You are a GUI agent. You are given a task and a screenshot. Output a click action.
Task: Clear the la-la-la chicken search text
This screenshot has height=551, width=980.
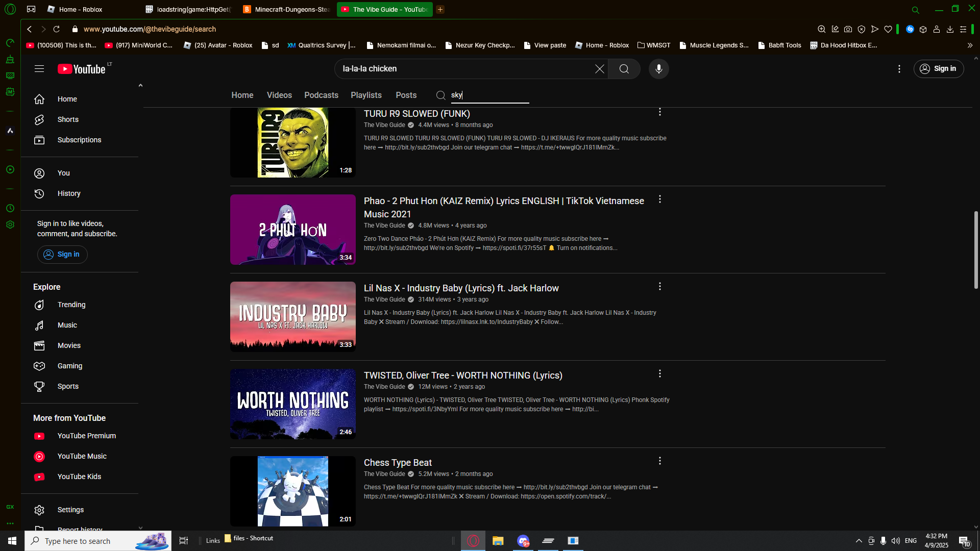pos(600,69)
